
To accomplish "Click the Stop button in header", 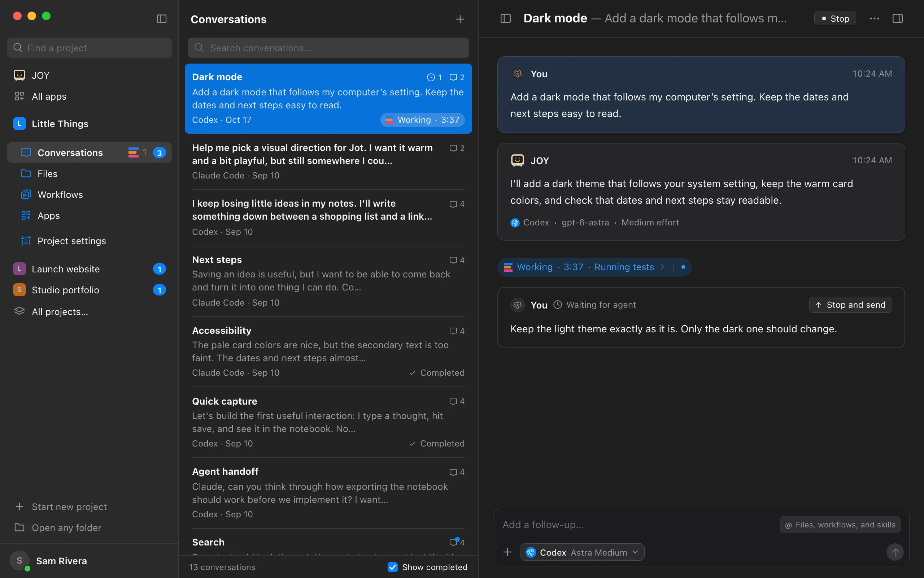I will coord(835,18).
